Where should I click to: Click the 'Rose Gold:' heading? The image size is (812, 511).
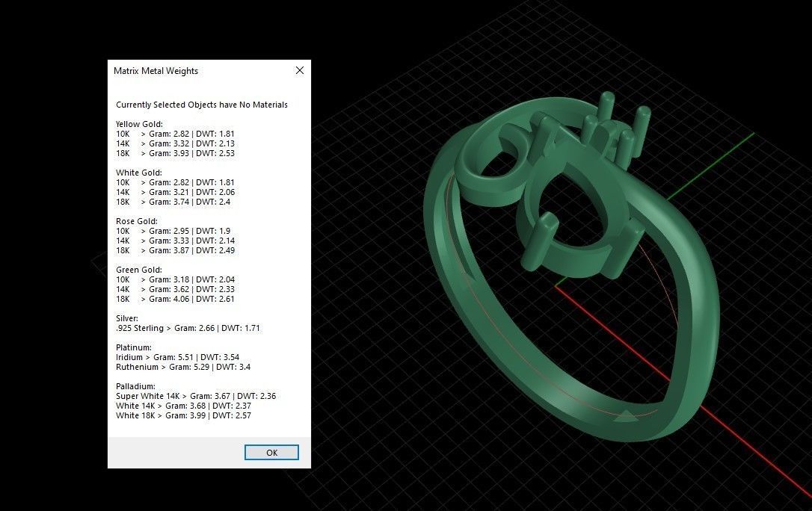tap(137, 221)
